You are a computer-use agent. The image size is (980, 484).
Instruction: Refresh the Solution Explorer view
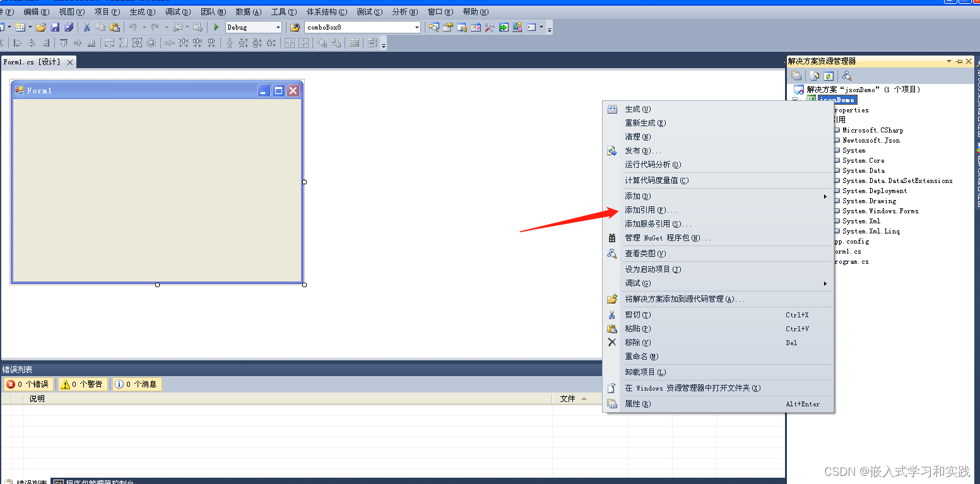(x=829, y=76)
